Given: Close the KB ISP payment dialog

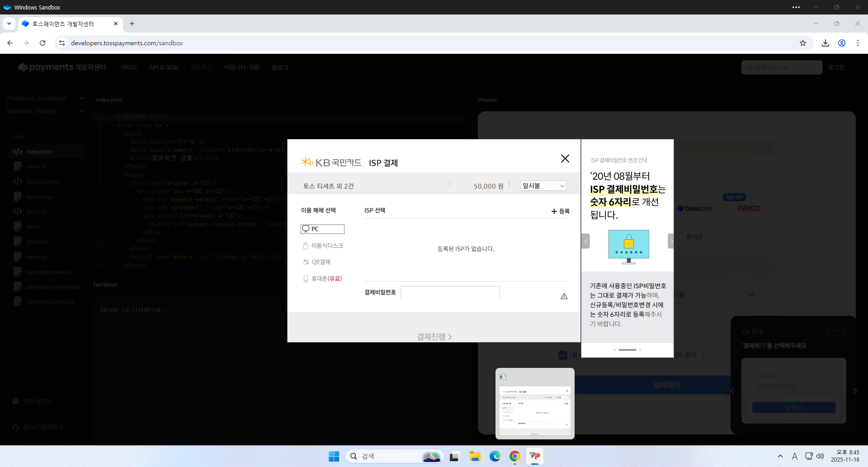Looking at the screenshot, I should click(565, 158).
